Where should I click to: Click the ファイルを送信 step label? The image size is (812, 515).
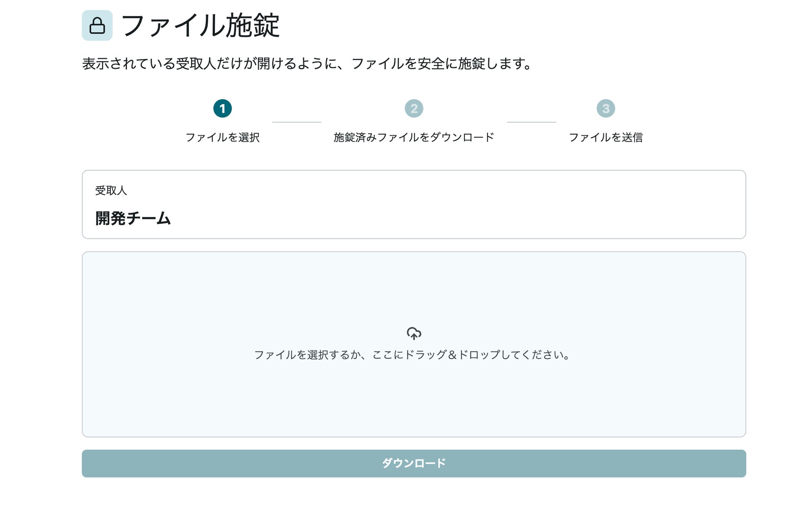pos(605,137)
